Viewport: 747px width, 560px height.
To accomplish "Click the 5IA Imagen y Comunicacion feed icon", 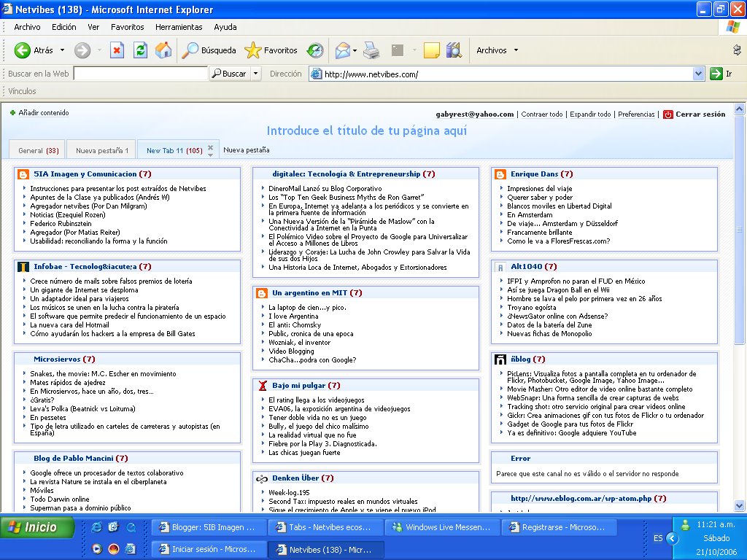I will click(23, 174).
